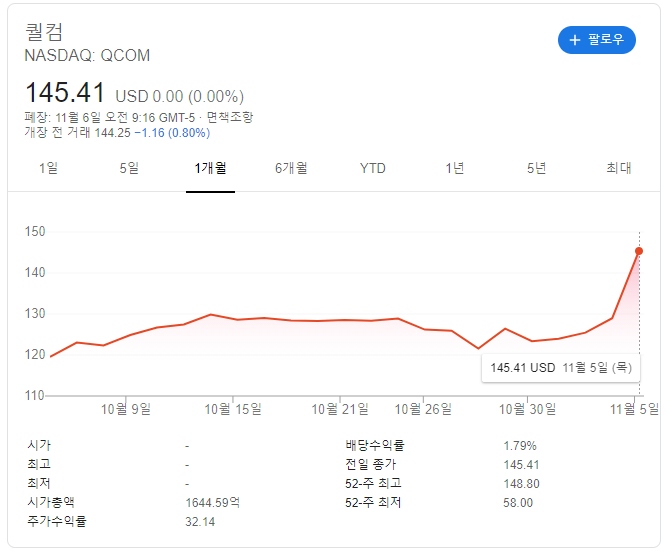Image resolution: width=670 pixels, height=551 pixels.
Task: Switch to the 6개월 range tab
Action: 291,168
